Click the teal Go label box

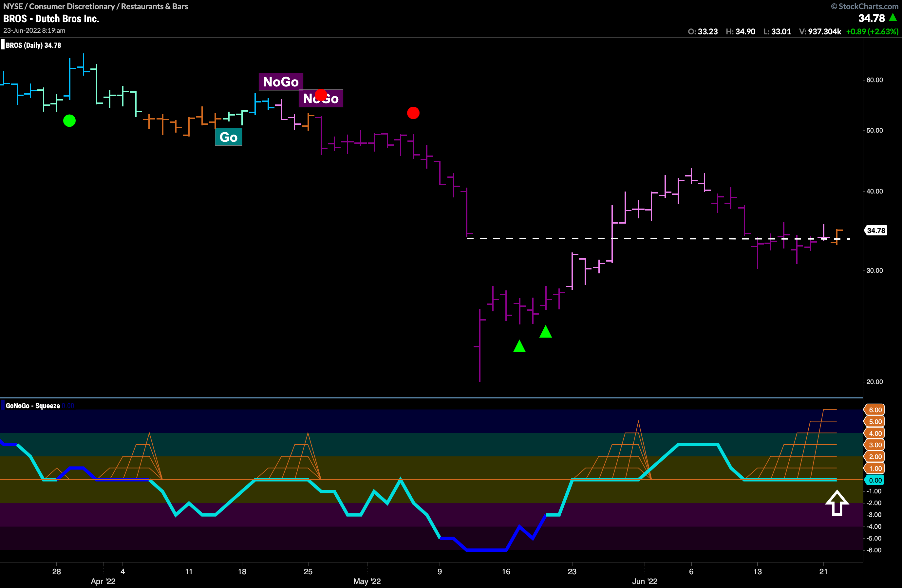pyautogui.click(x=229, y=137)
